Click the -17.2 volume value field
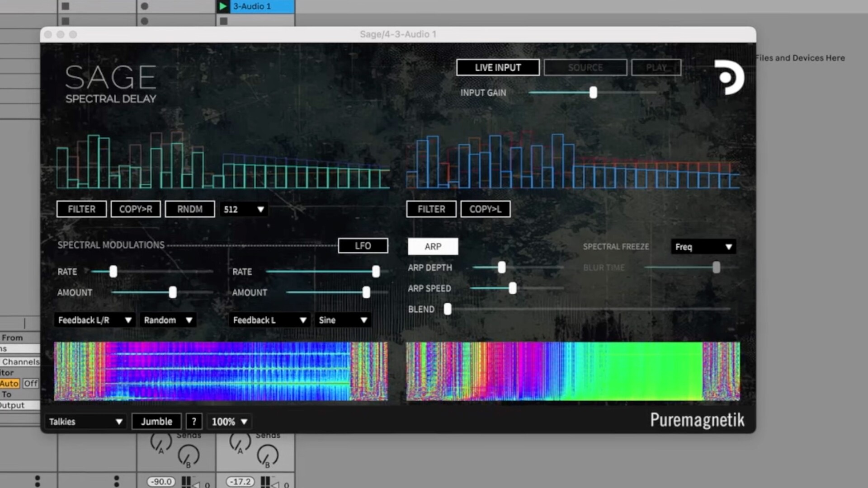Viewport: 868px width, 488px height. (241, 482)
